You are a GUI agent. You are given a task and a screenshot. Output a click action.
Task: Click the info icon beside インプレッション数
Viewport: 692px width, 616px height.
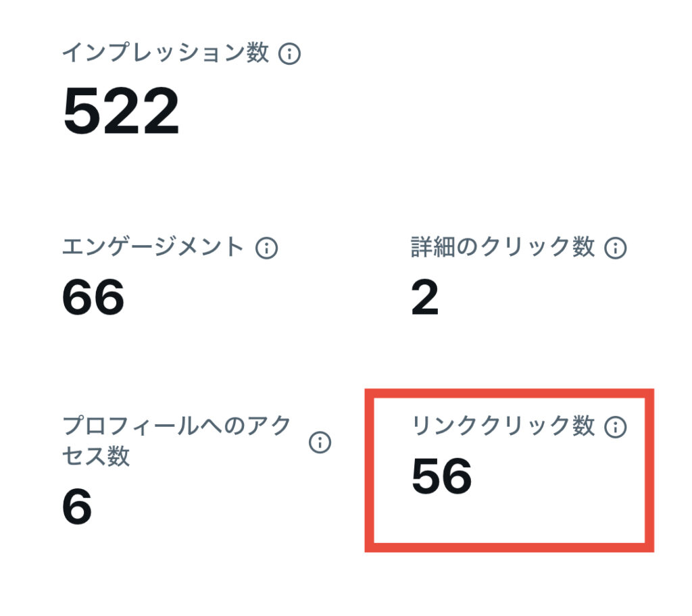tap(289, 54)
